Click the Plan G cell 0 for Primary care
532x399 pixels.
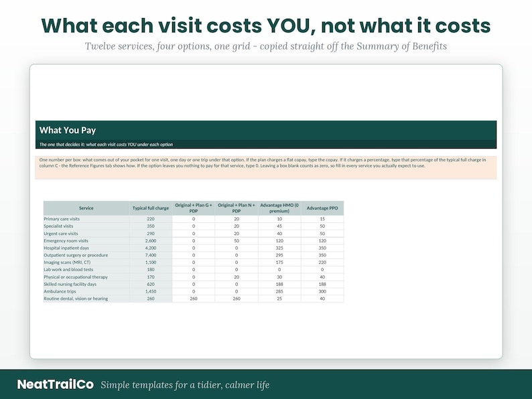click(x=194, y=219)
